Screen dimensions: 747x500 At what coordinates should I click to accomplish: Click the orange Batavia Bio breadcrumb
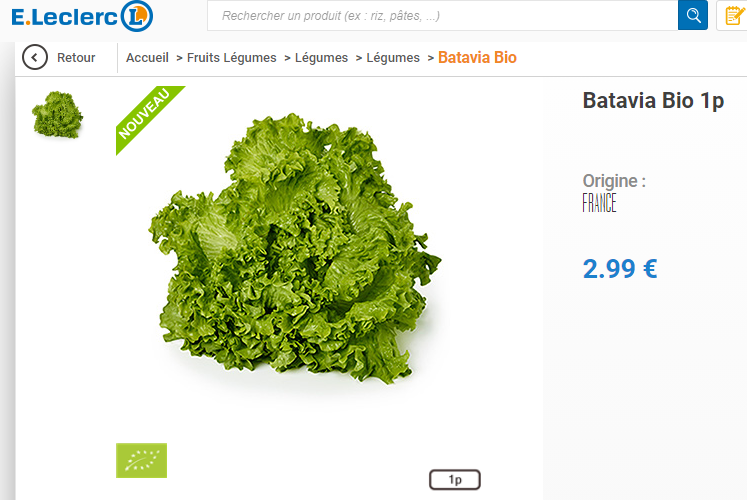tap(477, 58)
